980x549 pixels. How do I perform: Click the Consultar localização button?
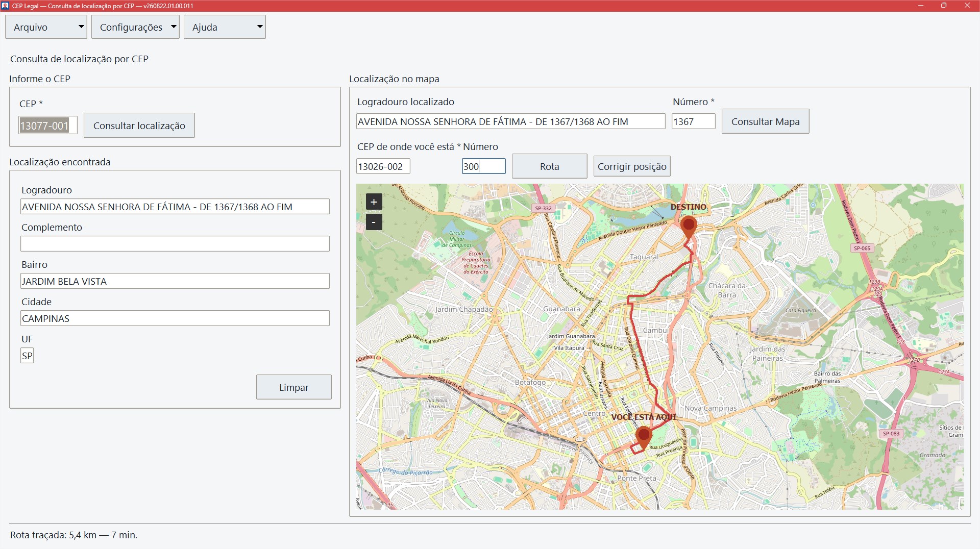click(139, 126)
